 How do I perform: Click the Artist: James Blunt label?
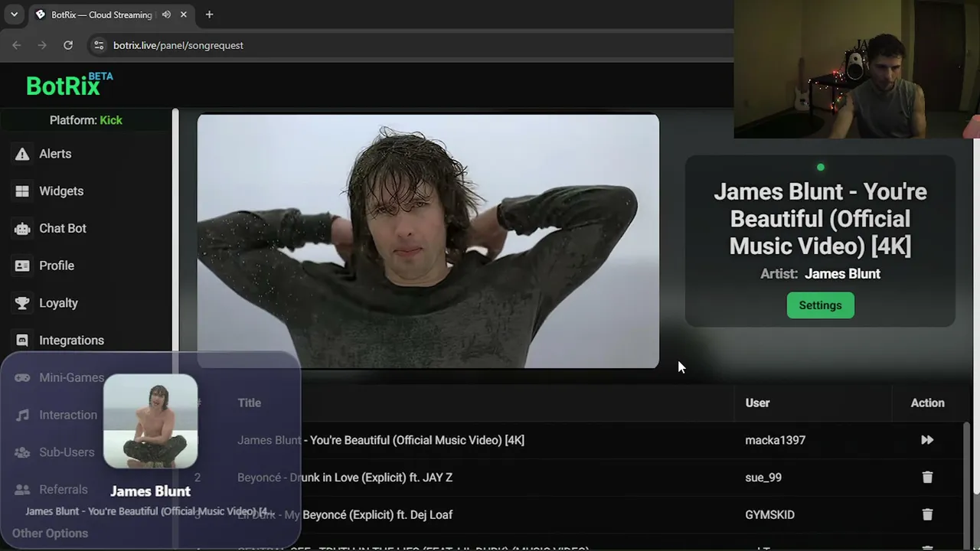pos(820,274)
